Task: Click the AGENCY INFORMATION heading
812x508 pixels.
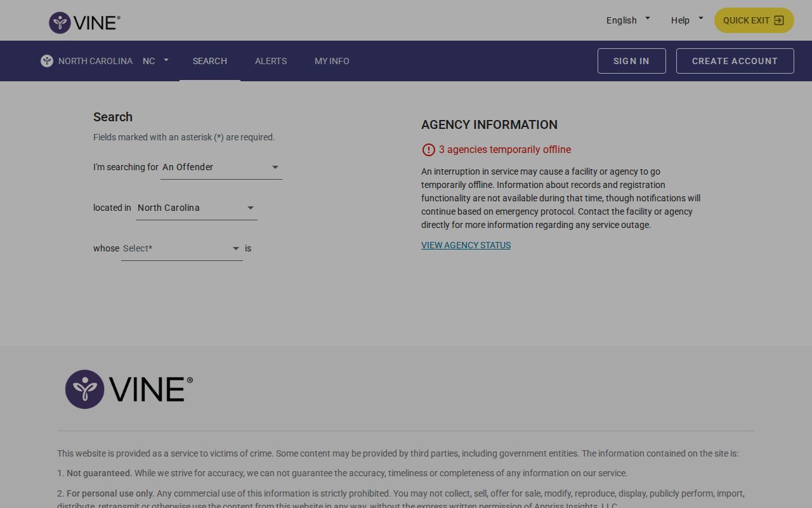Action: click(x=489, y=124)
